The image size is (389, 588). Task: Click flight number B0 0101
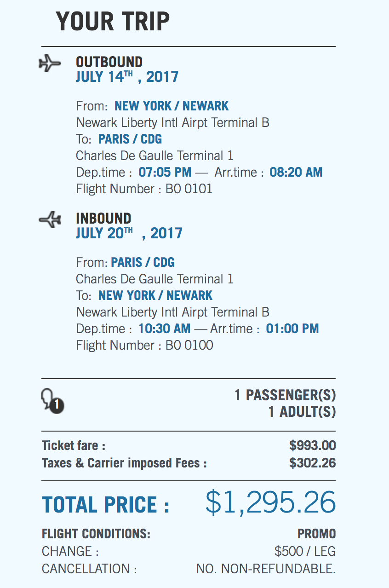(x=189, y=189)
